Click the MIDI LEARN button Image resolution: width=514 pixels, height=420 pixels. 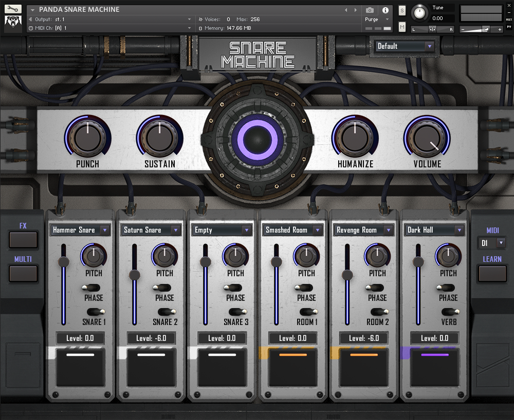(492, 274)
